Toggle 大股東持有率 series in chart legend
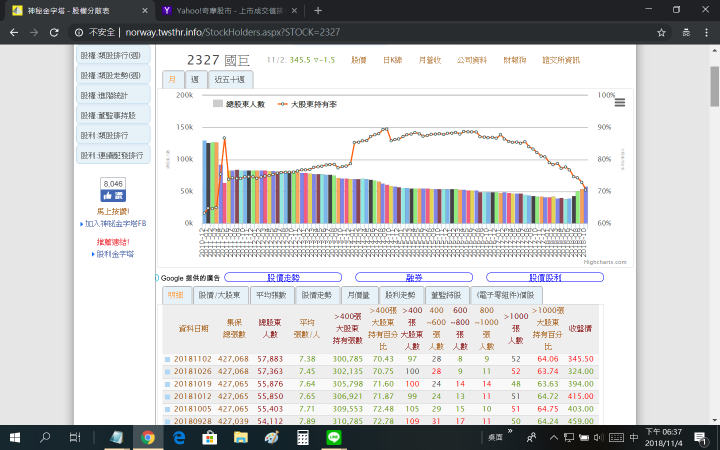This screenshot has width=720, height=450. click(x=307, y=104)
